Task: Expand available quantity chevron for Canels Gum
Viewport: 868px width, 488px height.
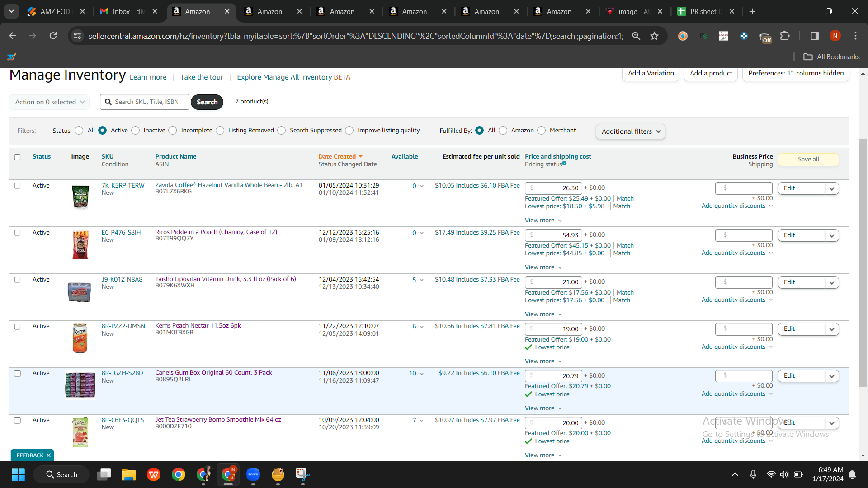Action: point(422,374)
